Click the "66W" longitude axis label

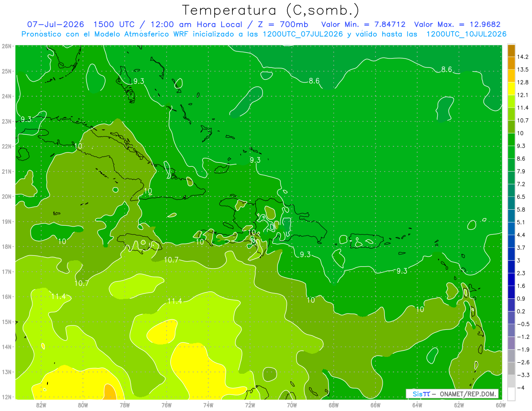point(375,405)
